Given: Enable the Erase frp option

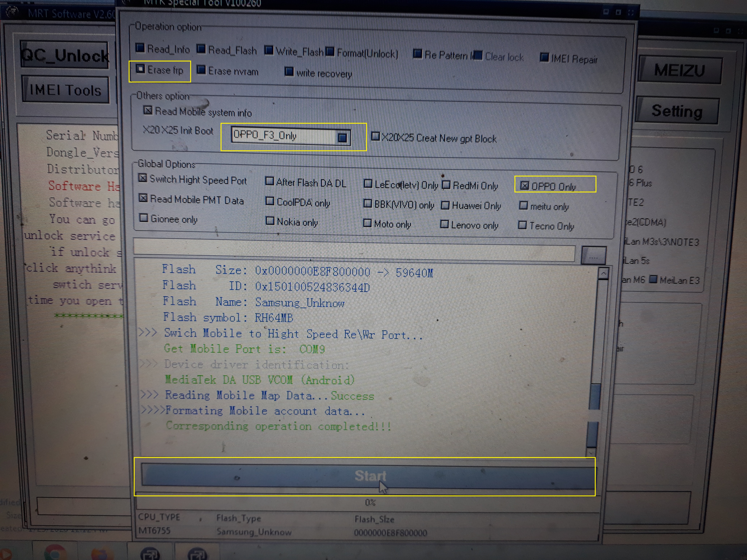Looking at the screenshot, I should coord(140,69).
